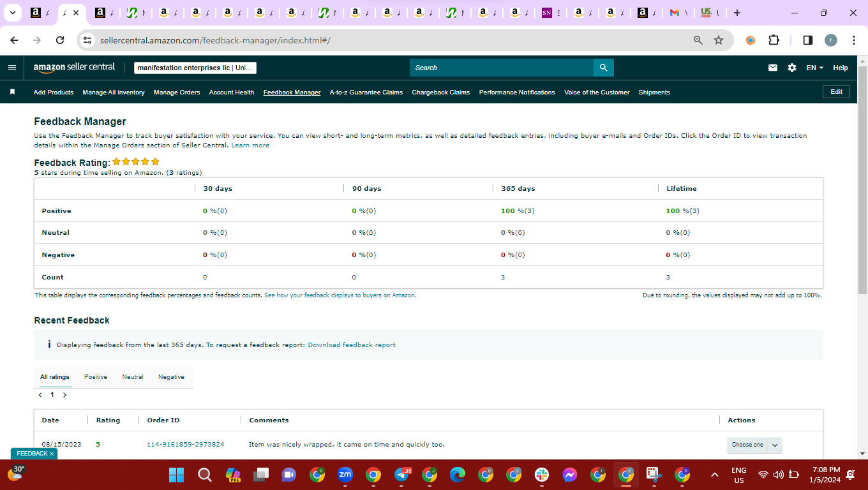868x490 pixels.
Task: Open Add Products in the navigation bar
Action: 54,93
